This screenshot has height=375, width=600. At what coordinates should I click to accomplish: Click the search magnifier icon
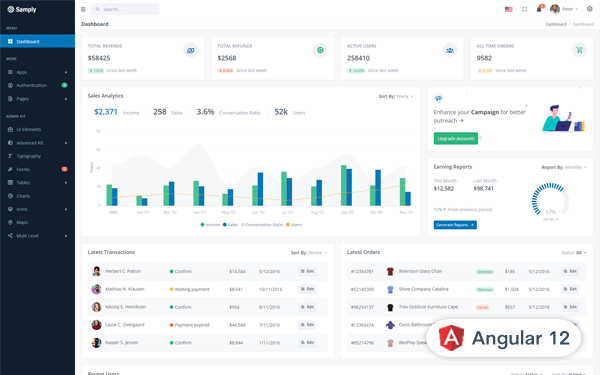tap(98, 9)
